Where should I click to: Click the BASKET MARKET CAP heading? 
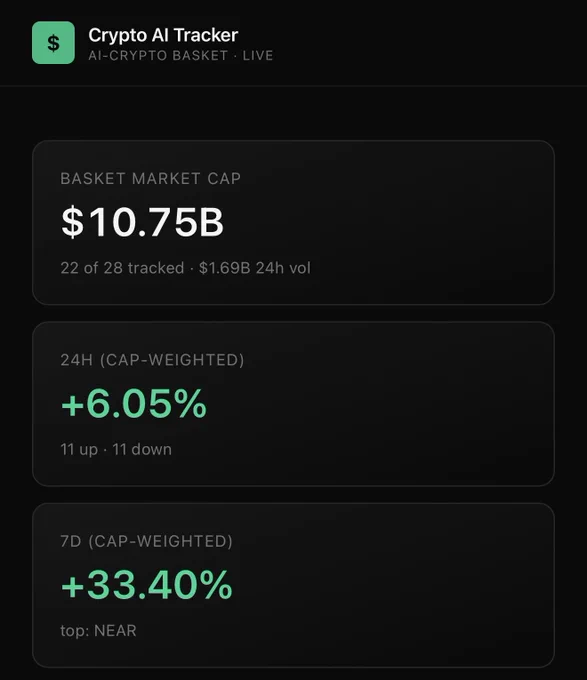click(150, 178)
